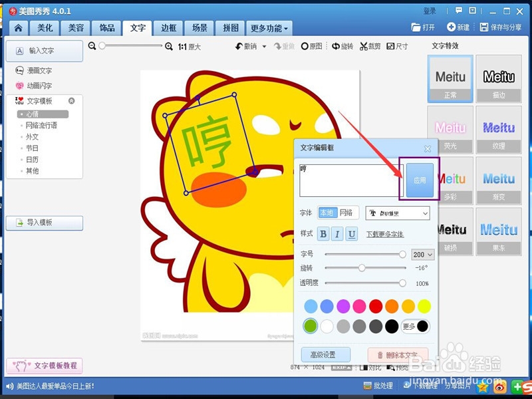This screenshot has height=399, width=532.
Task: Show original image with 原图
Action: pos(311,46)
